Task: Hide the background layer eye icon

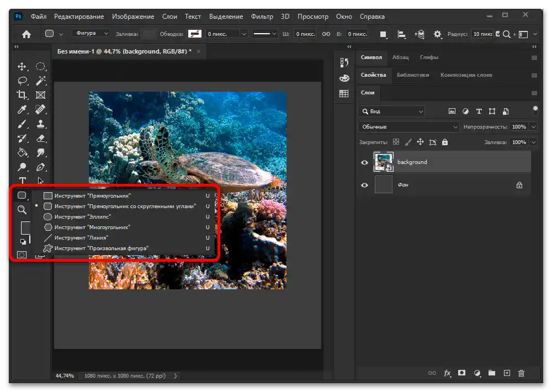Action: pos(364,162)
